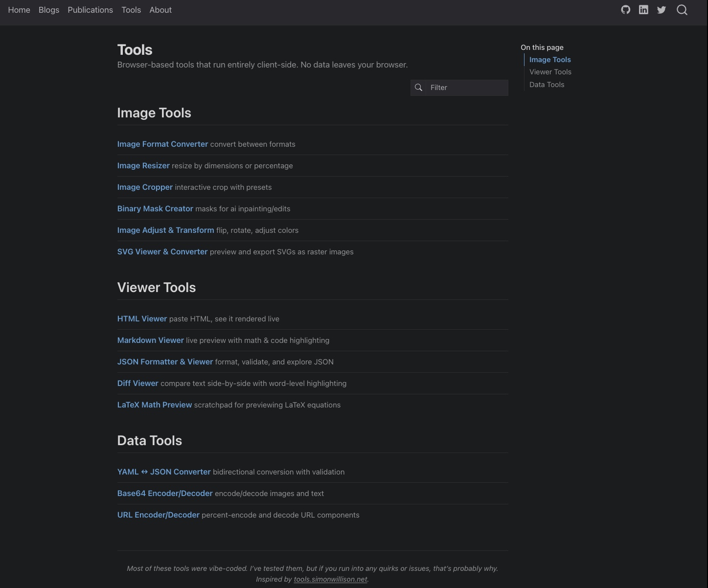Focus the Filter input field
The image size is (708, 588).
tap(466, 88)
